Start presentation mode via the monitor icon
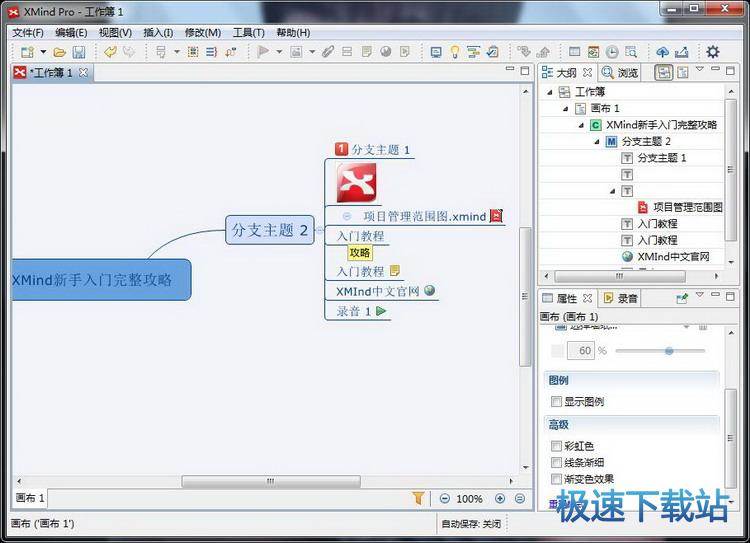Image resolution: width=750 pixels, height=543 pixels. (x=436, y=52)
